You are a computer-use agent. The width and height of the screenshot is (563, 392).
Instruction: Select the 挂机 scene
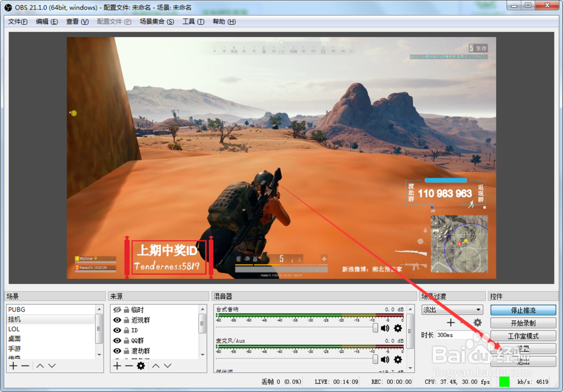click(51, 319)
